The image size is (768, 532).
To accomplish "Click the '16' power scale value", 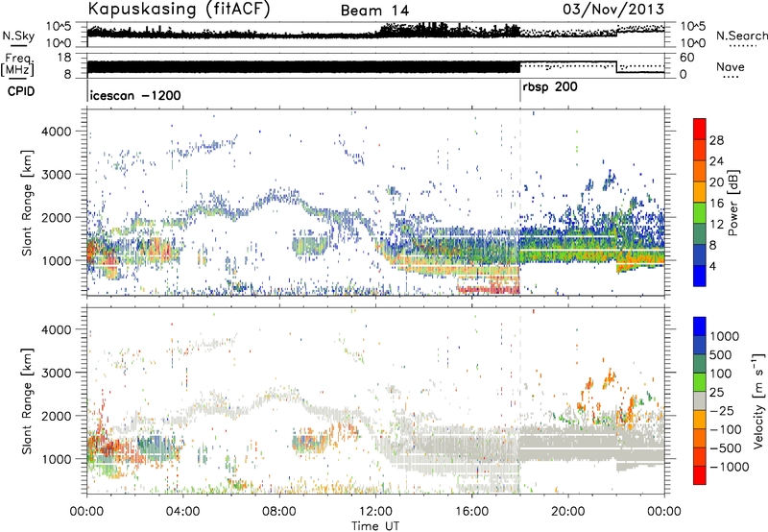I will (x=716, y=204).
